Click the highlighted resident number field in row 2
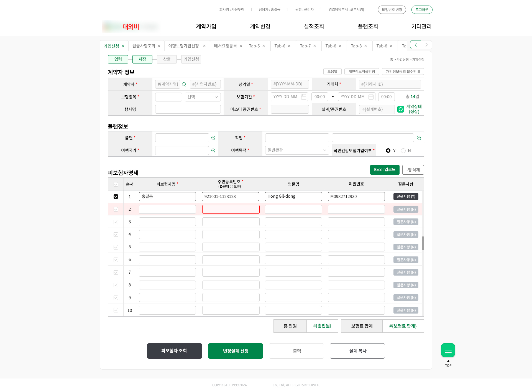The height and width of the screenshot is (392, 532). (231, 209)
